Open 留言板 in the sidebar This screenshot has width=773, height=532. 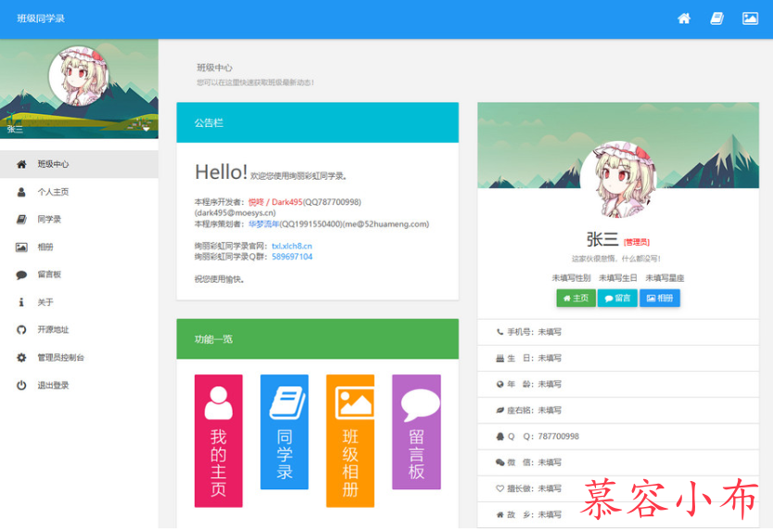click(79, 274)
